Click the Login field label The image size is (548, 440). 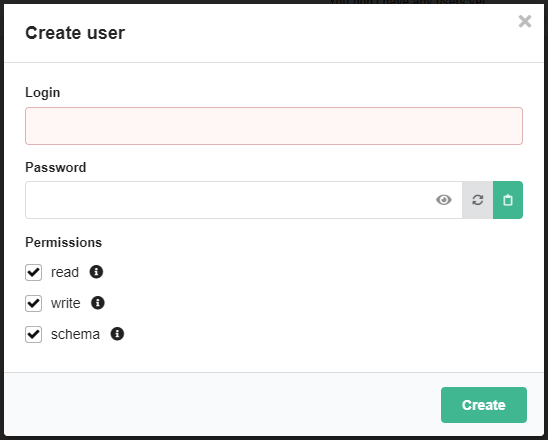coord(43,93)
